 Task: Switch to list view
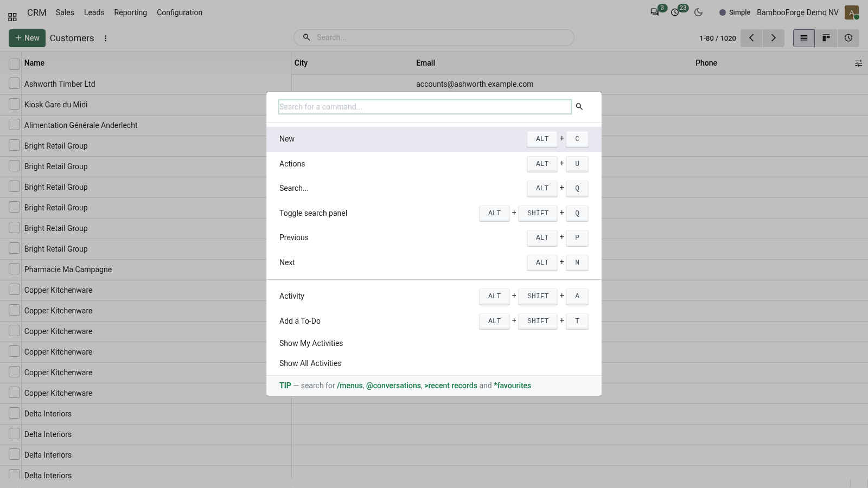pyautogui.click(x=804, y=38)
